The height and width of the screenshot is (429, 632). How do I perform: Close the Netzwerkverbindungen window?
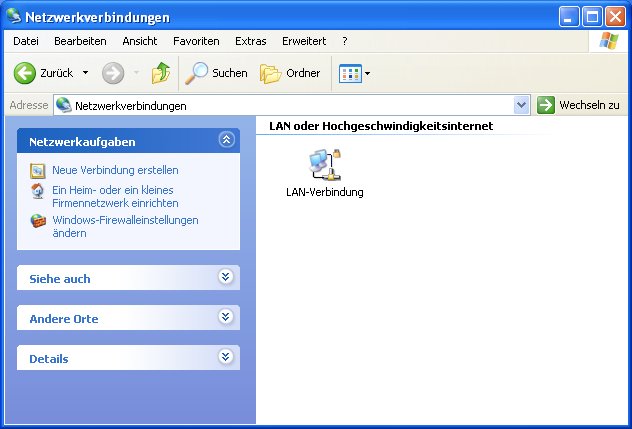615,17
